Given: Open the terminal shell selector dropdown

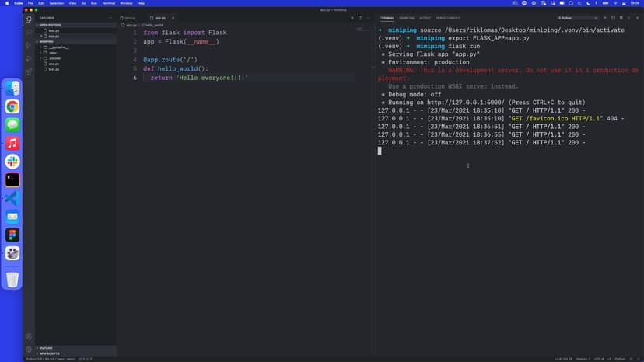Looking at the screenshot, I should 577,17.
